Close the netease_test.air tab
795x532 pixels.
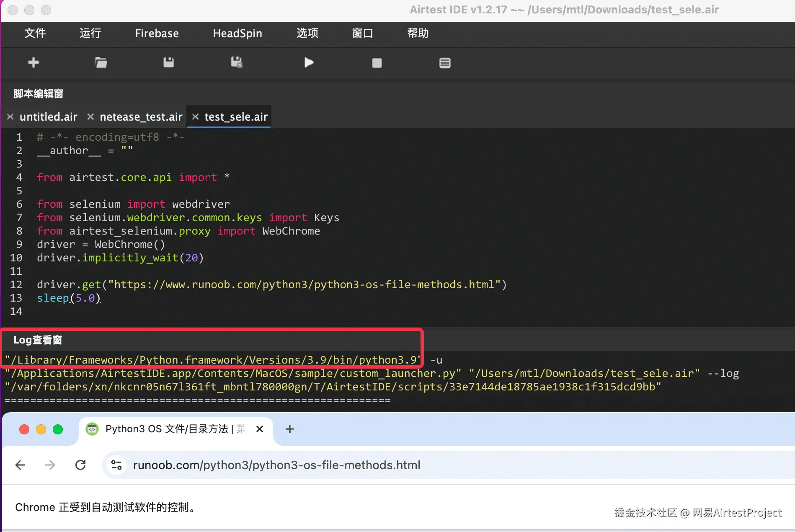[x=90, y=116]
